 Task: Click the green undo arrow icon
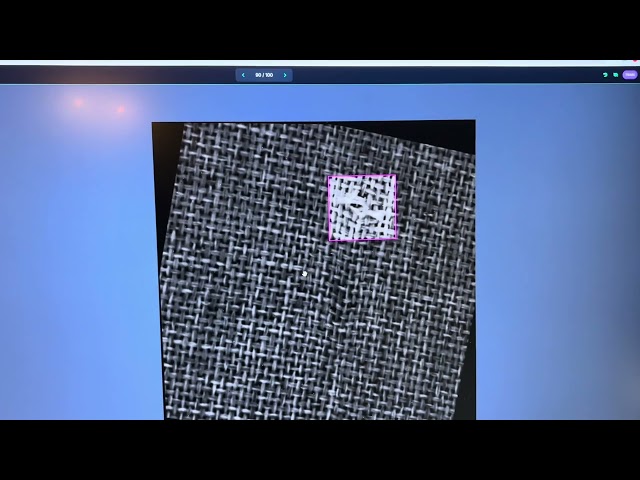(x=605, y=75)
